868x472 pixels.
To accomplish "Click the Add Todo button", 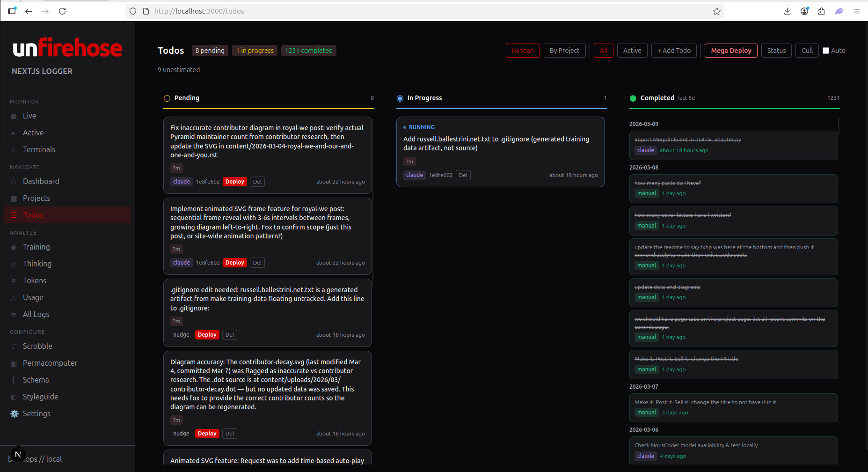I will click(674, 51).
